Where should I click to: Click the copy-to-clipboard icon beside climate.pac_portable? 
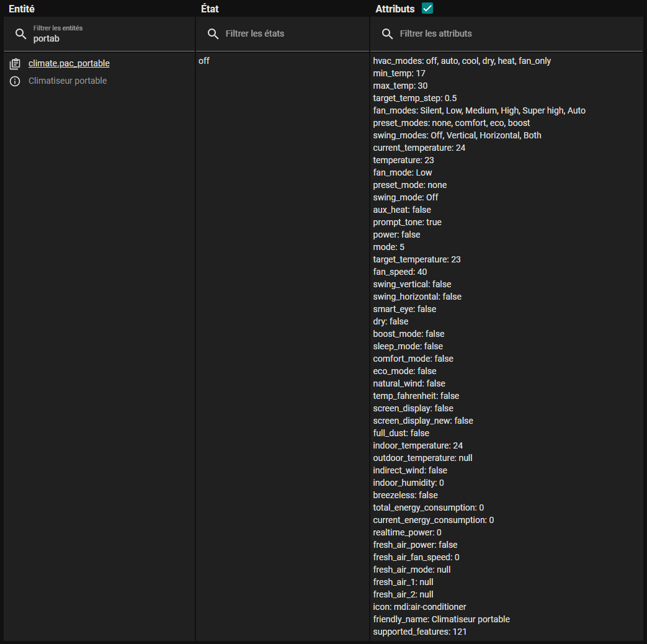(x=16, y=64)
